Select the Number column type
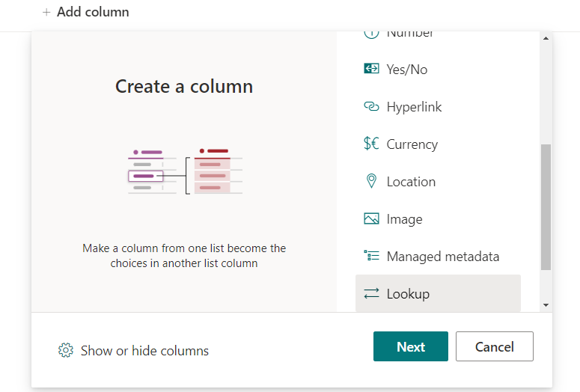Viewport: 580px width, 392px height. point(410,34)
